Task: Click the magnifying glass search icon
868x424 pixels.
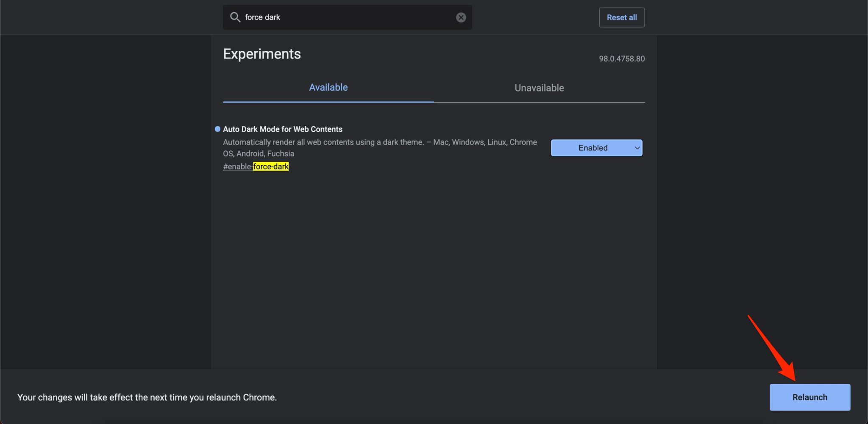Action: click(x=236, y=17)
